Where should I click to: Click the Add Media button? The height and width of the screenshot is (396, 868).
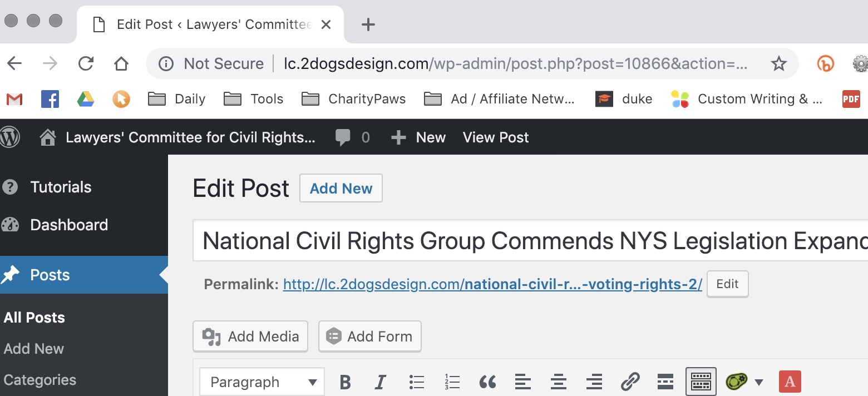250,336
